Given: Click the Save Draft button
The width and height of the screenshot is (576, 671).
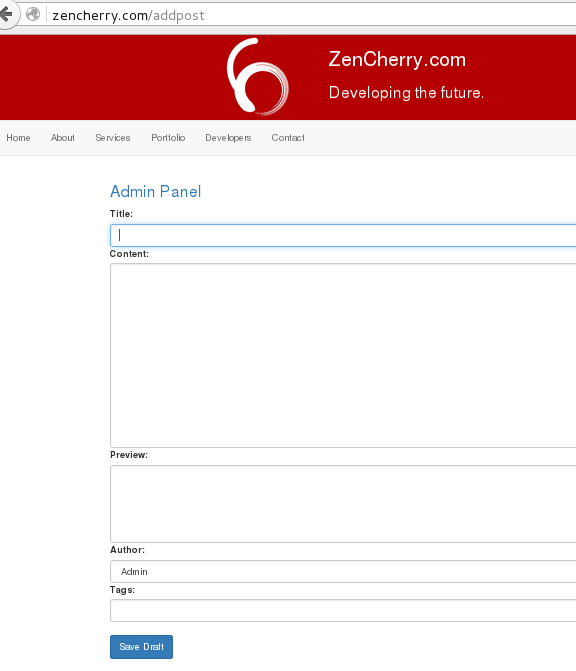Looking at the screenshot, I should (x=142, y=647).
